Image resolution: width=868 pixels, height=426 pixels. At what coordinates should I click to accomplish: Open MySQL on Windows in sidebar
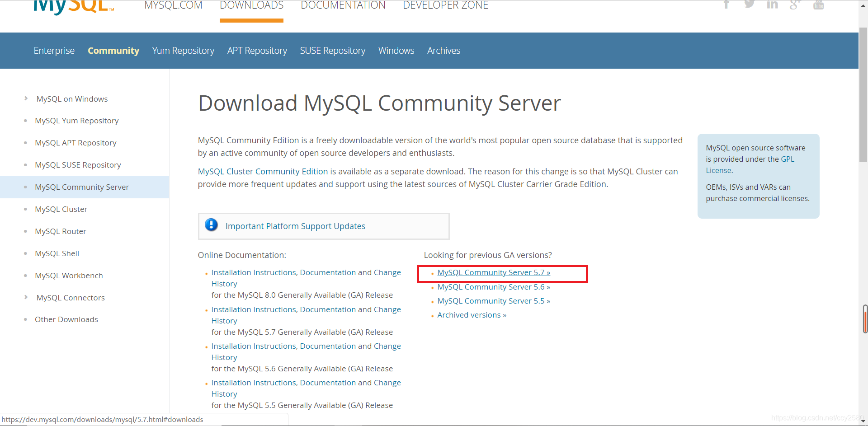[72, 99]
